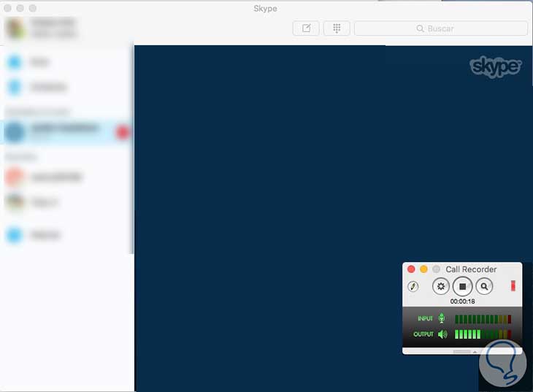Open the profile avatar in Skype sidebar
Viewport: 533px width, 392px height.
point(15,28)
